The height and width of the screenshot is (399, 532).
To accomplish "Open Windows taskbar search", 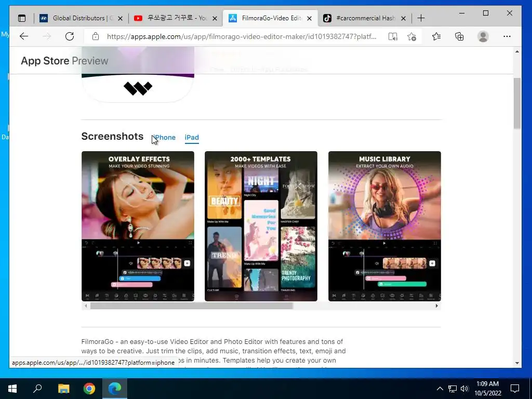I will (x=37, y=389).
